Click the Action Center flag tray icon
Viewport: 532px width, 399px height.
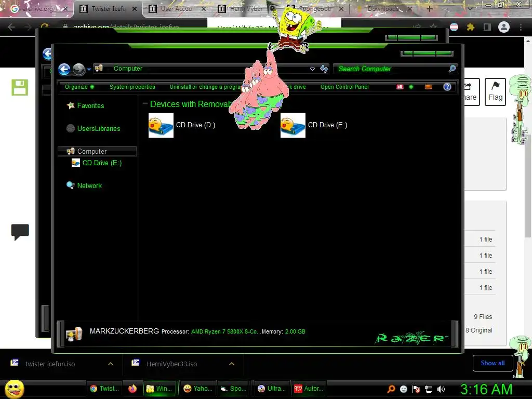pyautogui.click(x=416, y=389)
